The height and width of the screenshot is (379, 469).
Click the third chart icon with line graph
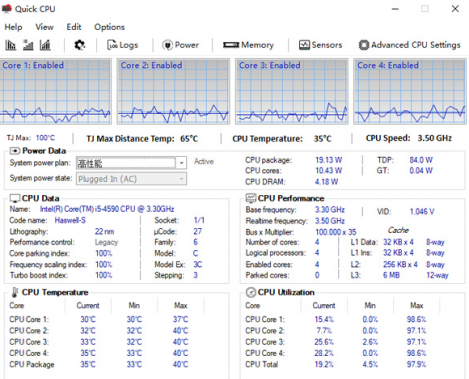45,45
